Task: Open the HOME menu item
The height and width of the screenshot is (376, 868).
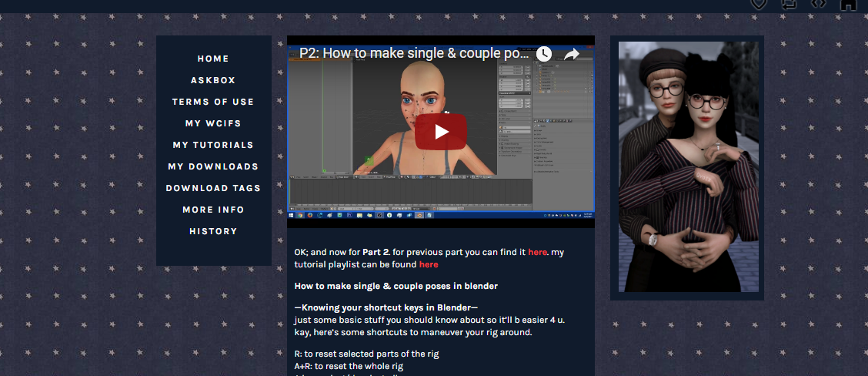Action: [x=213, y=59]
